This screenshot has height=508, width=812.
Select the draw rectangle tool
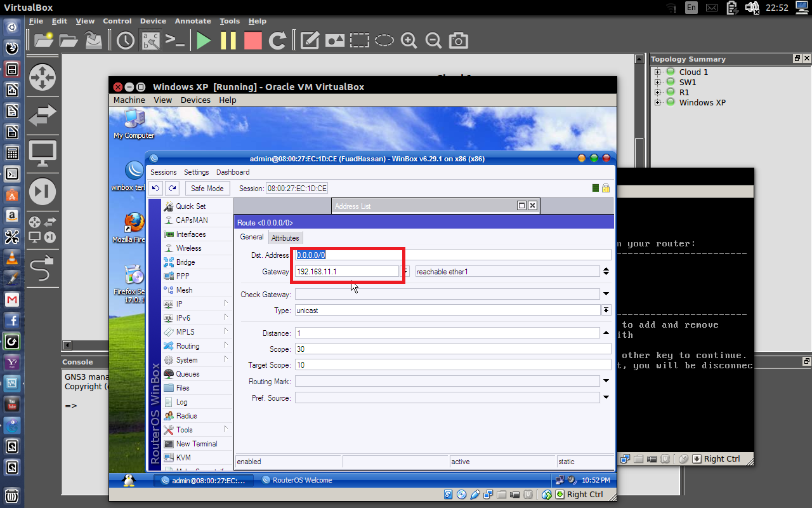[x=359, y=41]
